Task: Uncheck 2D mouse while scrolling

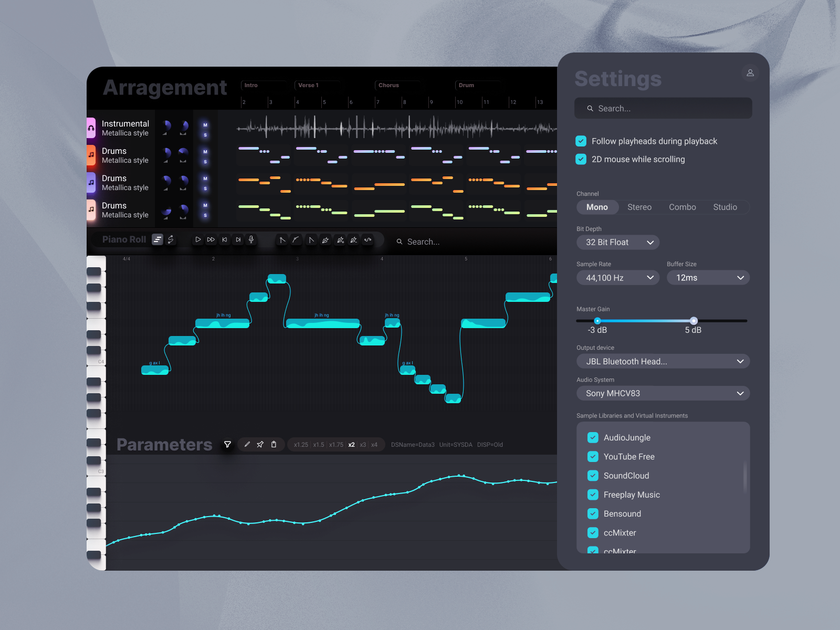Action: (x=581, y=159)
